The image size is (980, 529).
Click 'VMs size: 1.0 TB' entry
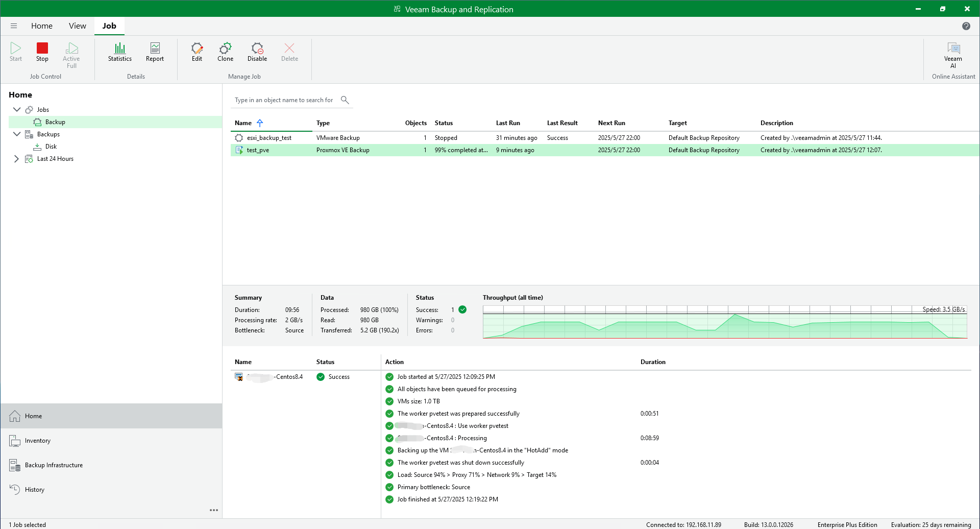(419, 401)
